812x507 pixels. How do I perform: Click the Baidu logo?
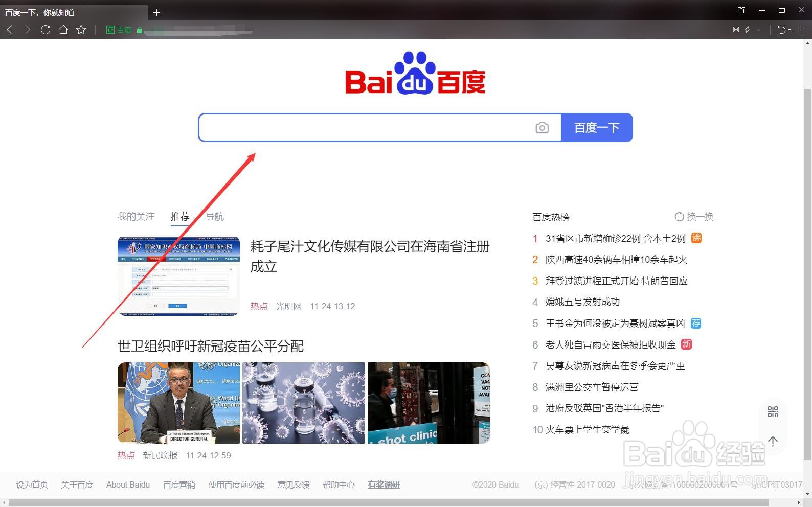click(x=415, y=73)
